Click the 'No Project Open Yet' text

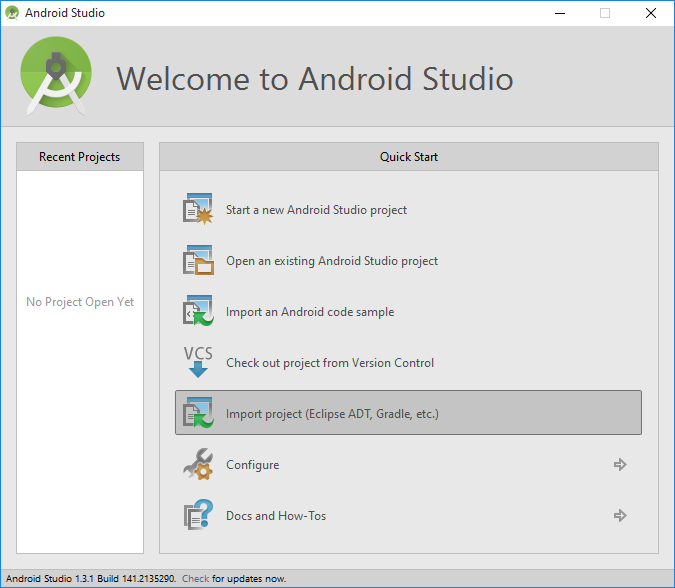(x=80, y=302)
